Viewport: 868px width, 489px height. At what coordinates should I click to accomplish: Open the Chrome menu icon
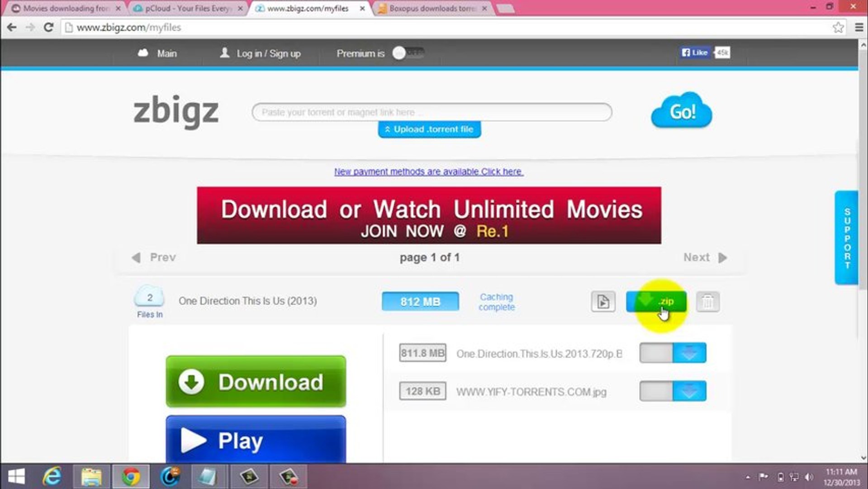click(x=859, y=28)
